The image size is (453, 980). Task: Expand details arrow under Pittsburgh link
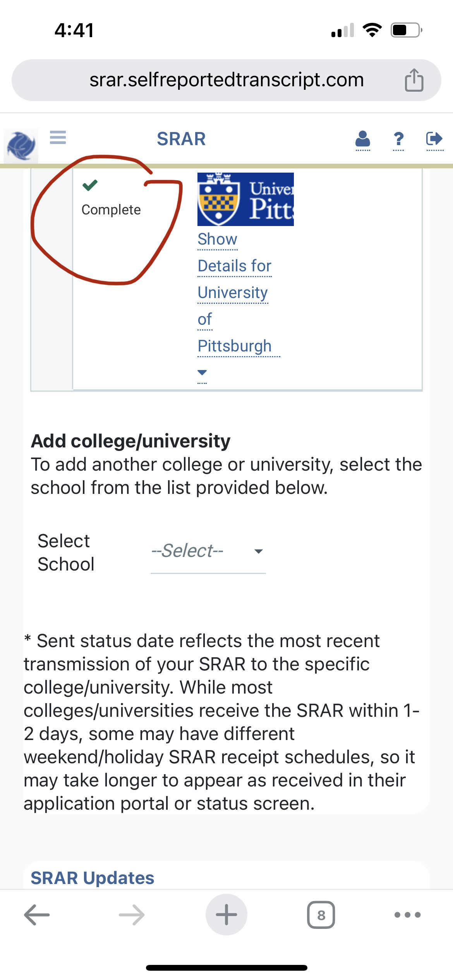click(x=202, y=373)
